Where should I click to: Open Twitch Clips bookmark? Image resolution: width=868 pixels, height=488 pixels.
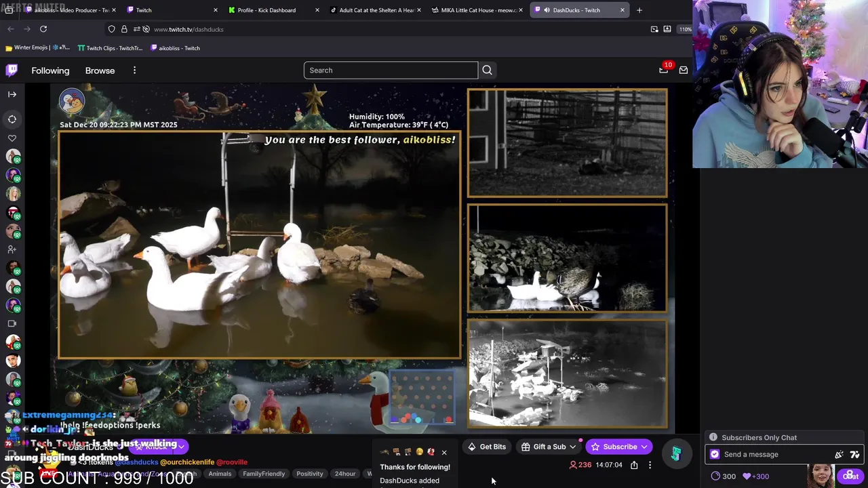[110, 48]
